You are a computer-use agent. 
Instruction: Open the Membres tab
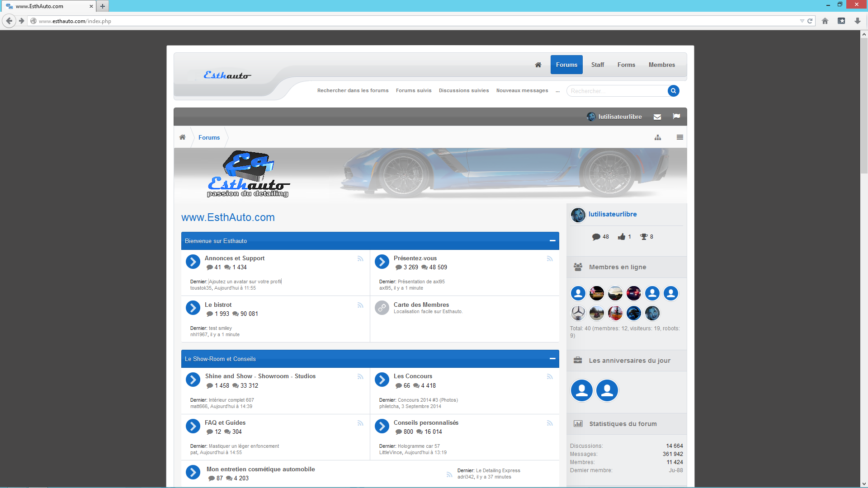(x=662, y=65)
